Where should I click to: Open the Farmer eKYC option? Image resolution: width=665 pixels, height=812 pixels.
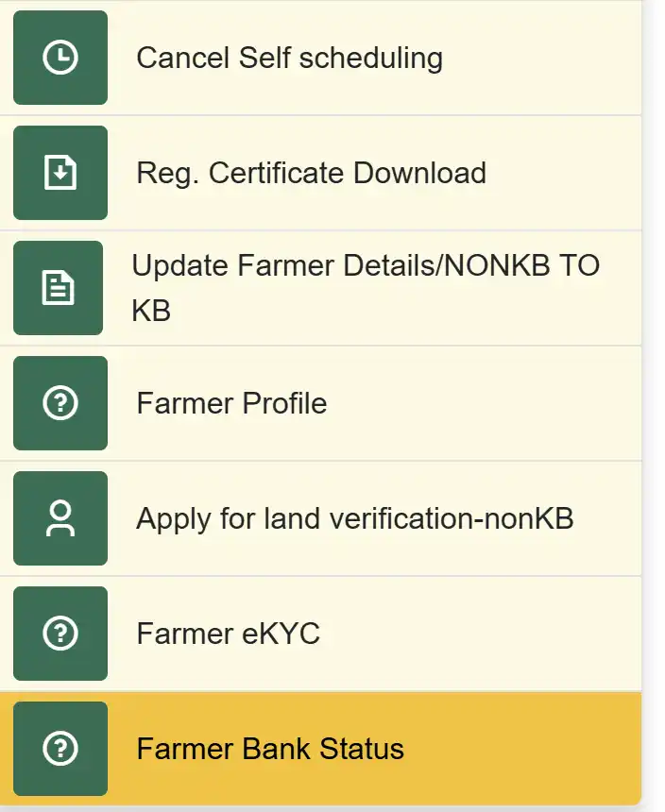[x=320, y=634]
